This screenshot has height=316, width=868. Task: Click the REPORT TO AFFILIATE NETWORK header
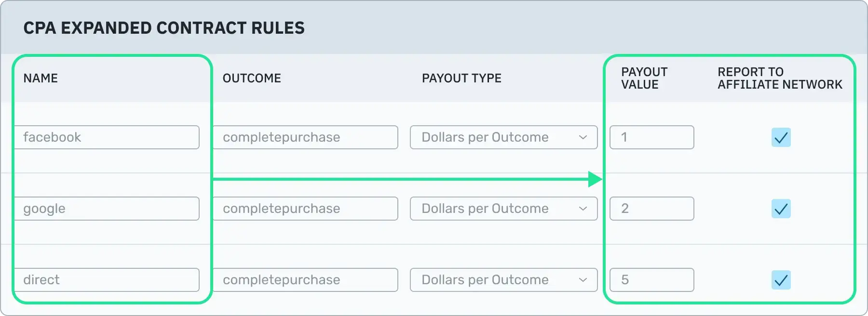tap(780, 78)
